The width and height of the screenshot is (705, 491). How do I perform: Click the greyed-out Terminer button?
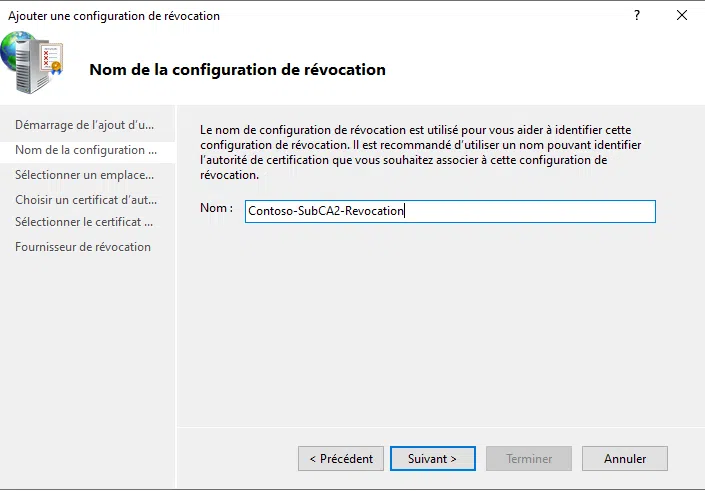point(529,459)
